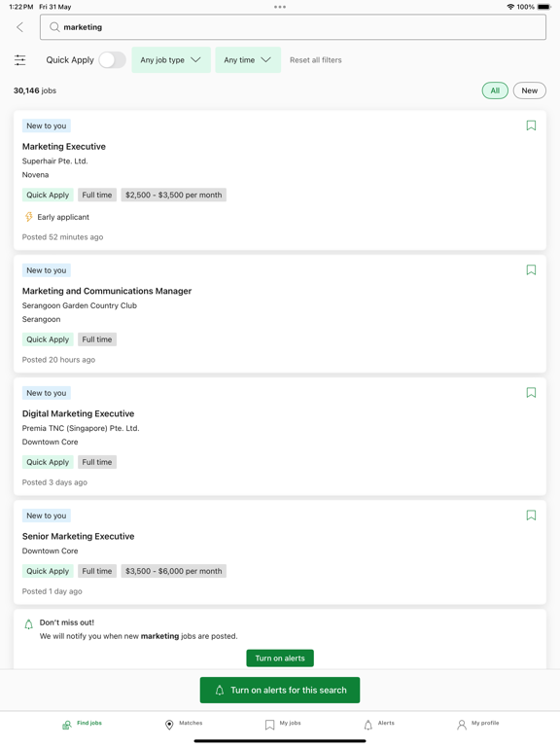Select the New jobs filter pill
560x747 pixels.
(x=530, y=90)
